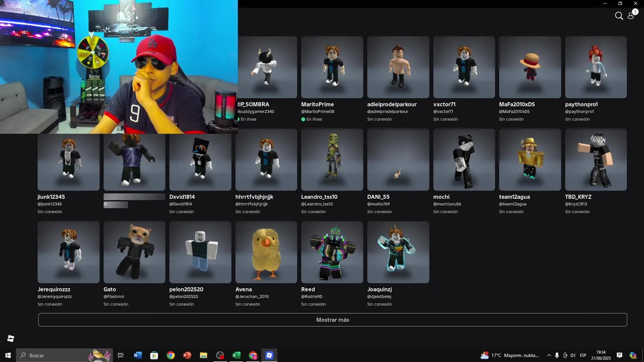
Task: Open the weather widget showing 17°C
Action: point(510,355)
